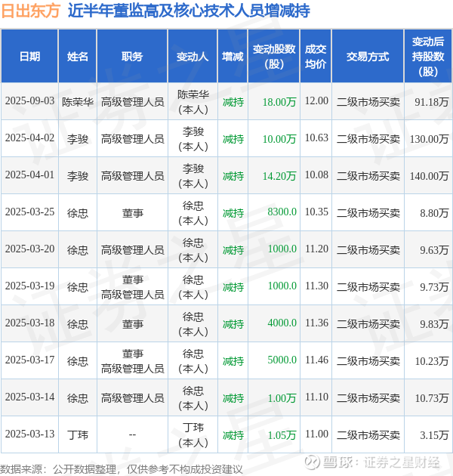Select the date cell 2025-03-14
The width and height of the screenshot is (453, 476).
pos(29,397)
